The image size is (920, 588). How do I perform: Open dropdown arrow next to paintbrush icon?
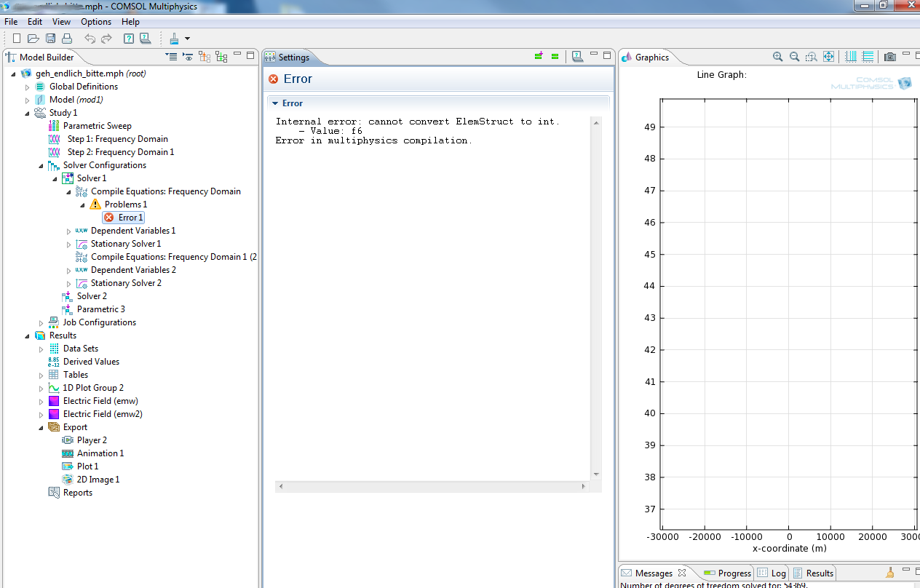click(x=187, y=39)
